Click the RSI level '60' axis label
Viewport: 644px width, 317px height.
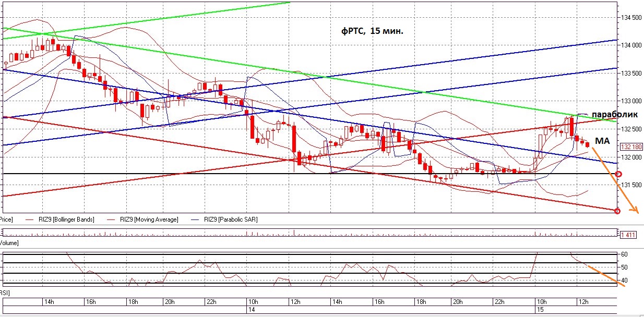click(624, 254)
